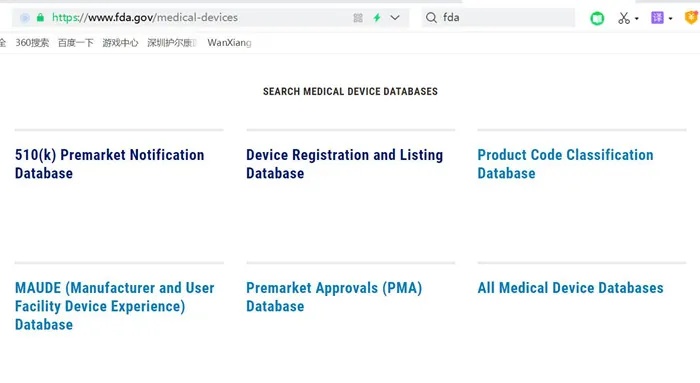The image size is (700, 383).
Task: Open Product Code Classification Database link
Action: [x=565, y=164]
